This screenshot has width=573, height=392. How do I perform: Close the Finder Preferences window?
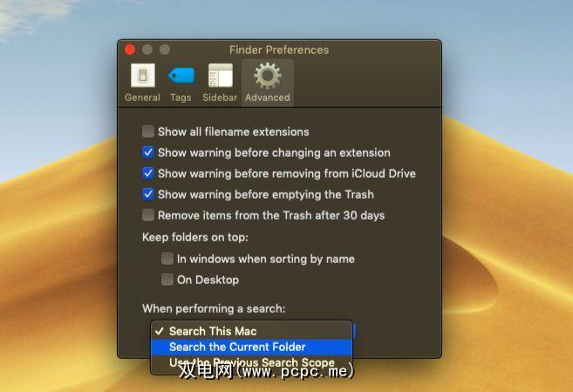point(130,50)
